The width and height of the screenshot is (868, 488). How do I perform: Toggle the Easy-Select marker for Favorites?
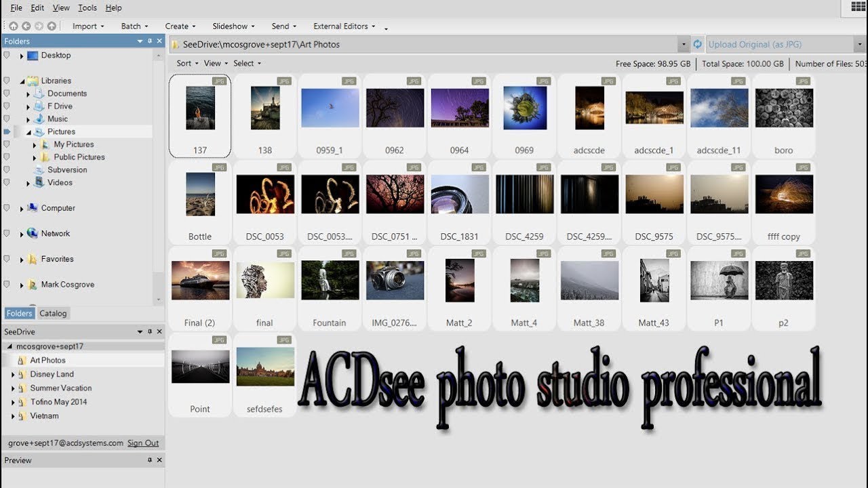click(x=7, y=259)
